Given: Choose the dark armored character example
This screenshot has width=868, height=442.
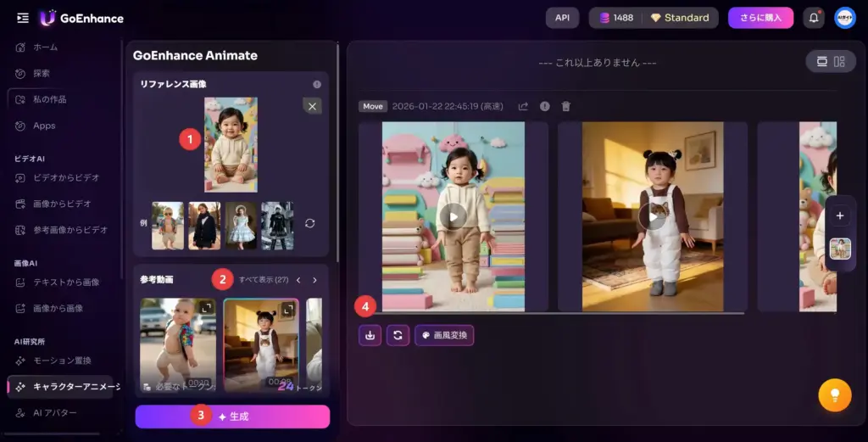Looking at the screenshot, I should coord(277,226).
